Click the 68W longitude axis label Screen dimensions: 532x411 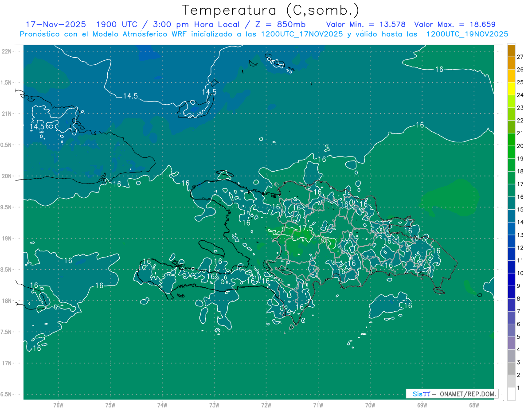pos(473,405)
